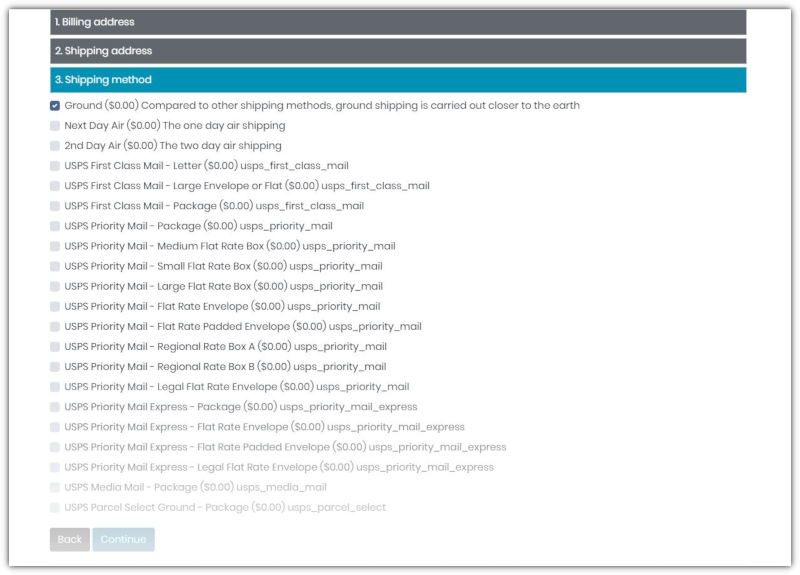
Task: Click the Continue button
Action: point(123,539)
